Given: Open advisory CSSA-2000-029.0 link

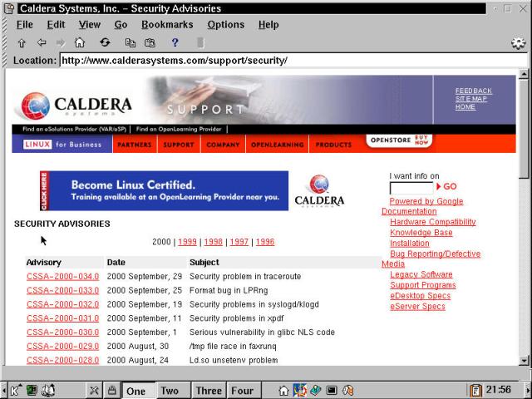Looking at the screenshot, I should coord(63,346).
